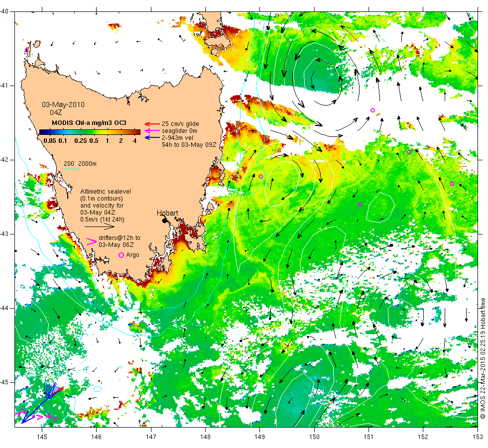Click the '153' longitude axis label
Screen dimensions: 488x448
pyautogui.click(x=478, y=437)
